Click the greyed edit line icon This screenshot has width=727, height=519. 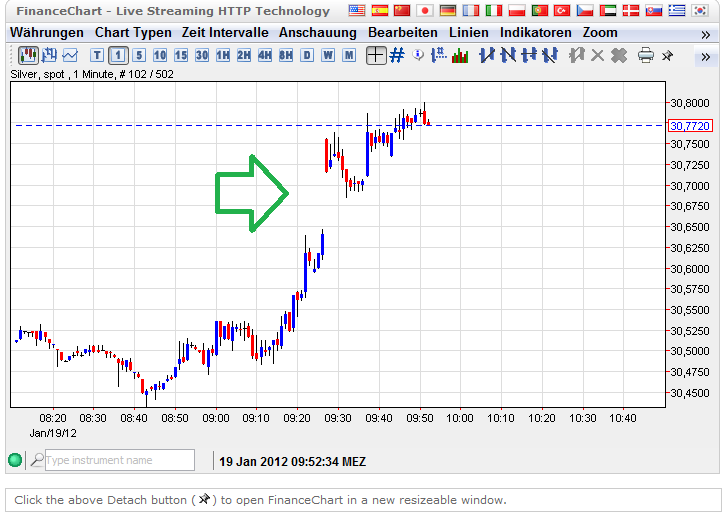click(577, 56)
